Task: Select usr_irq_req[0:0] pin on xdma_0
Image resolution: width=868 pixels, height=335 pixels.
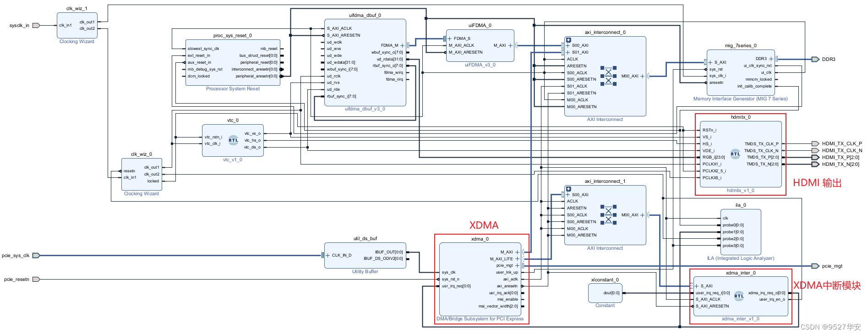Action: (456, 286)
